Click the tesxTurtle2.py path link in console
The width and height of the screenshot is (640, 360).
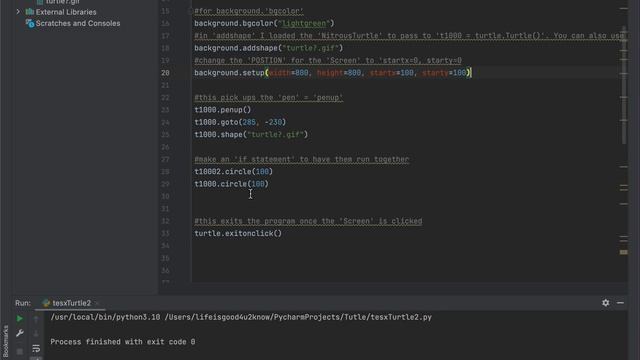pos(298,317)
